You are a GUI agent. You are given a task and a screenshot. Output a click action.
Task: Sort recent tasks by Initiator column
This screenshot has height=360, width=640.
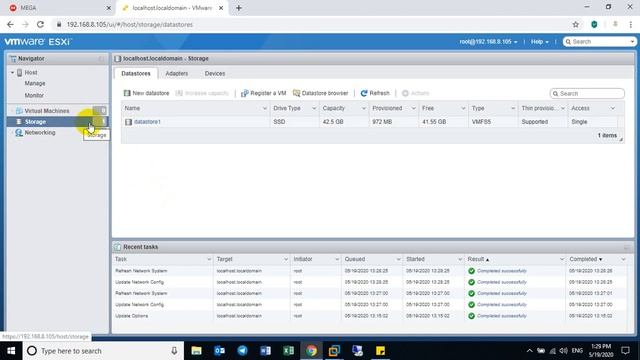pos(303,259)
